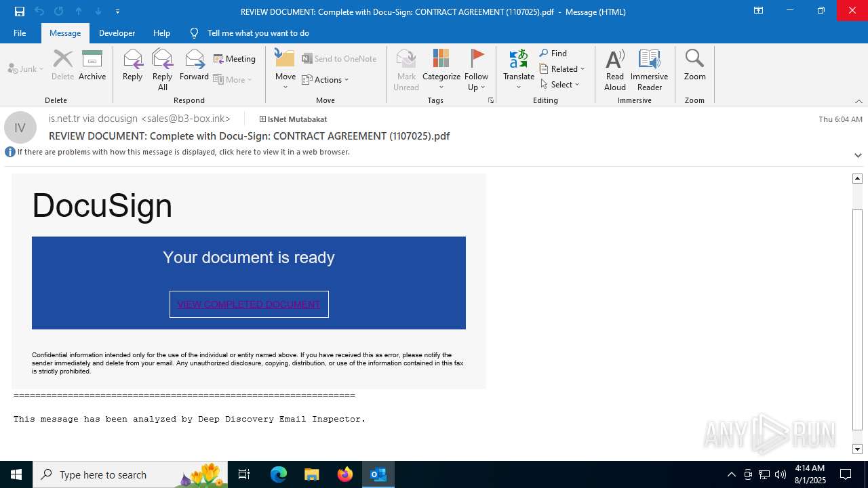Viewport: 868px width, 488px height.
Task: Open File Explorer from the taskbar
Action: 312,474
